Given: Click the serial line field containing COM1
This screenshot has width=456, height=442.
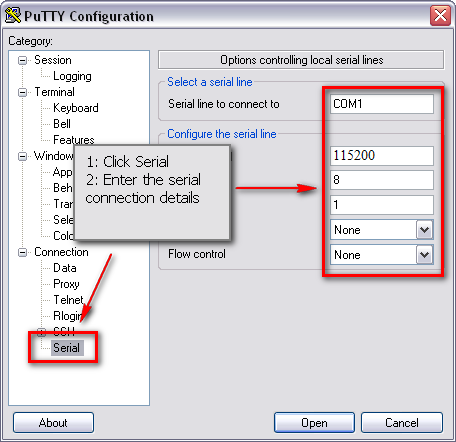Looking at the screenshot, I should [x=382, y=104].
